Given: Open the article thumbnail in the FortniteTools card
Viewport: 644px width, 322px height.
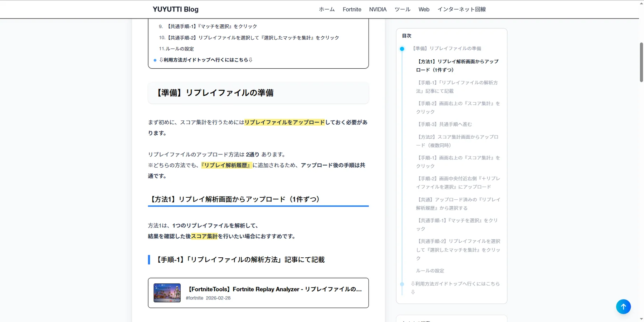Looking at the screenshot, I should pyautogui.click(x=167, y=292).
